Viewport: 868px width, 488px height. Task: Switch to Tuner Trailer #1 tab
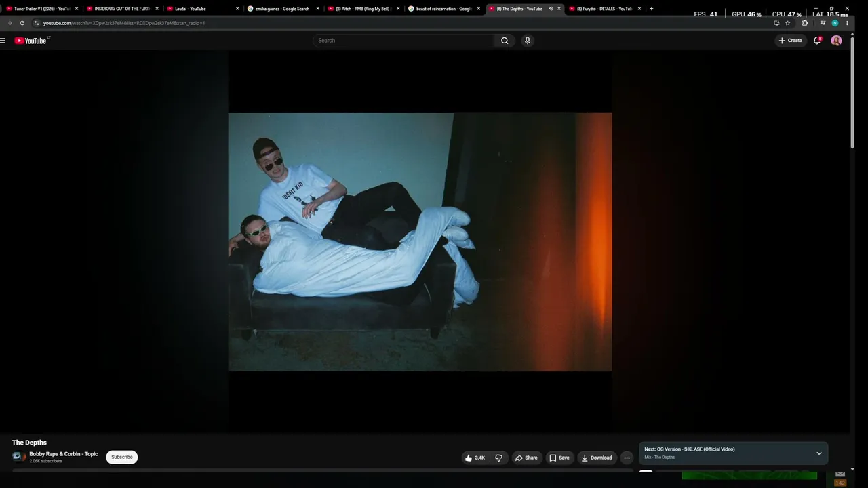point(42,9)
